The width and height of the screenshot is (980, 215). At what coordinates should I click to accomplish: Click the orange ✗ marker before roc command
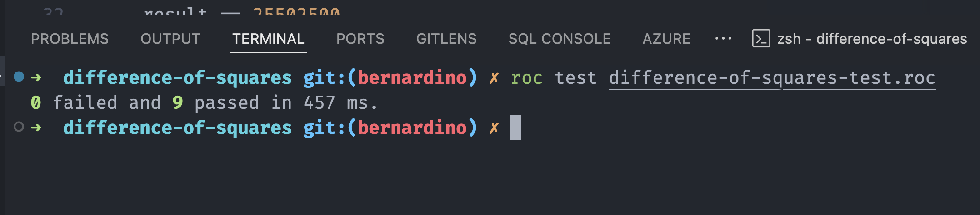(x=494, y=78)
